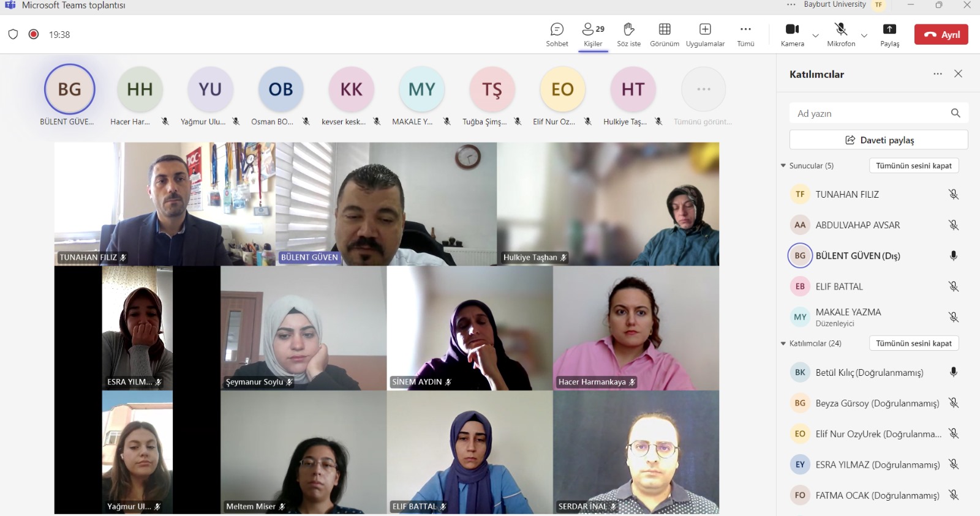
Task: Select Hulkiye Taşhan video tile
Action: [x=608, y=204]
